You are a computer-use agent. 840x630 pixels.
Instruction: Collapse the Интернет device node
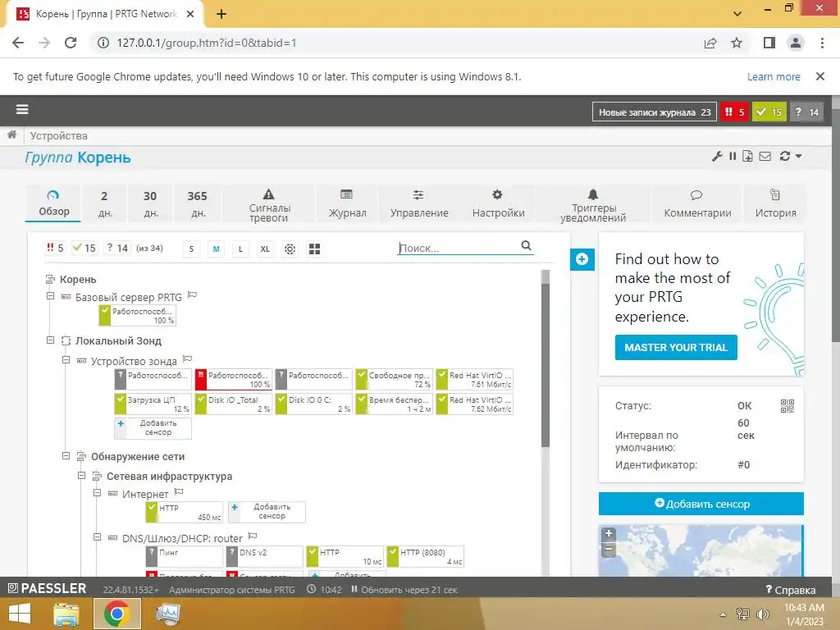[97, 493]
